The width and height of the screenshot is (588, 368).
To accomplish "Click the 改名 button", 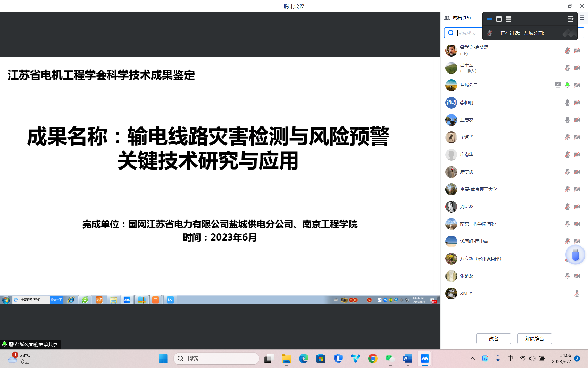I will coord(493,339).
